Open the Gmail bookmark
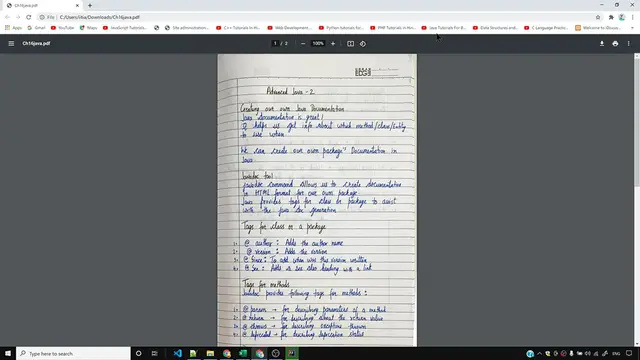 click(x=36, y=28)
